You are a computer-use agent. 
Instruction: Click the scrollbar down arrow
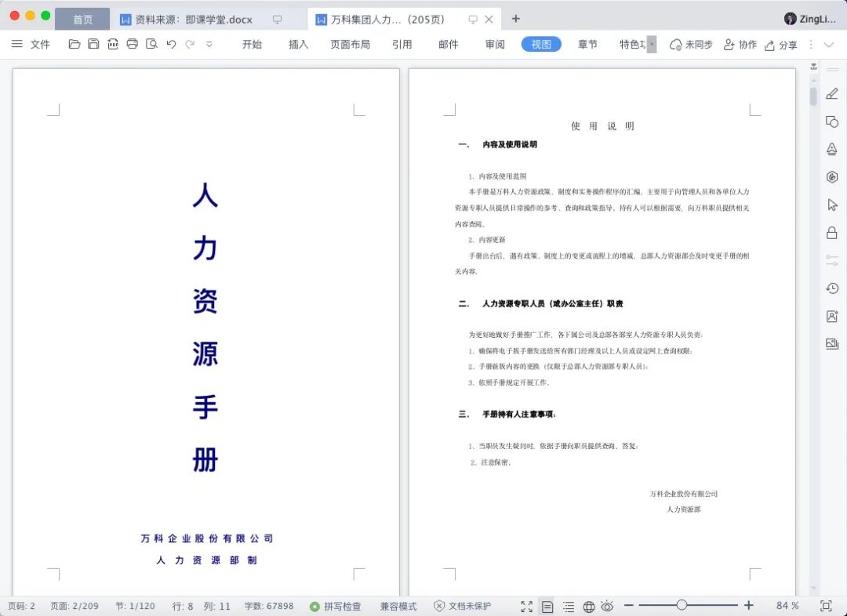pyautogui.click(x=813, y=588)
